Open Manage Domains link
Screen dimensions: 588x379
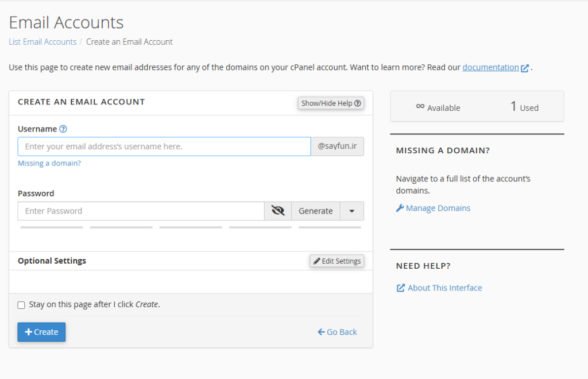pos(433,208)
